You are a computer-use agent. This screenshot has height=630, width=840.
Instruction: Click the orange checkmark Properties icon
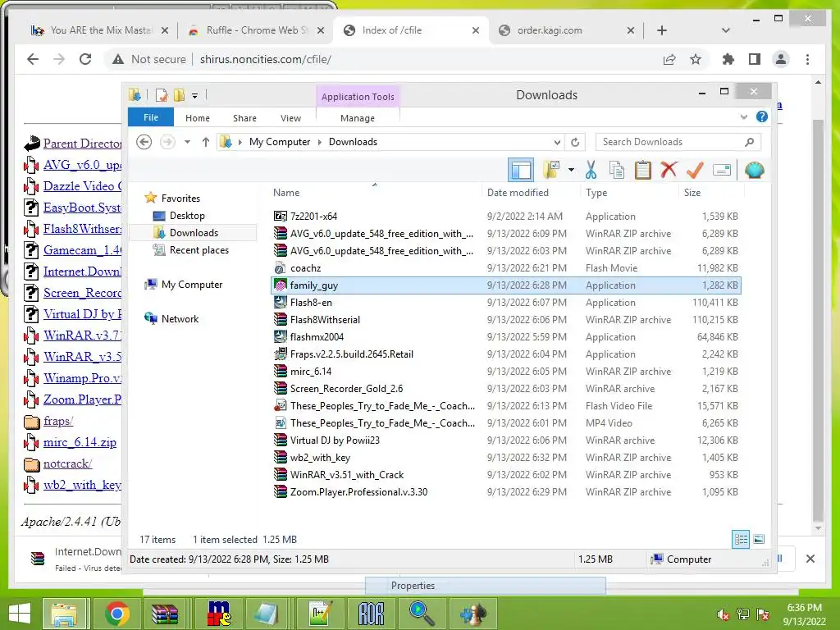point(695,170)
